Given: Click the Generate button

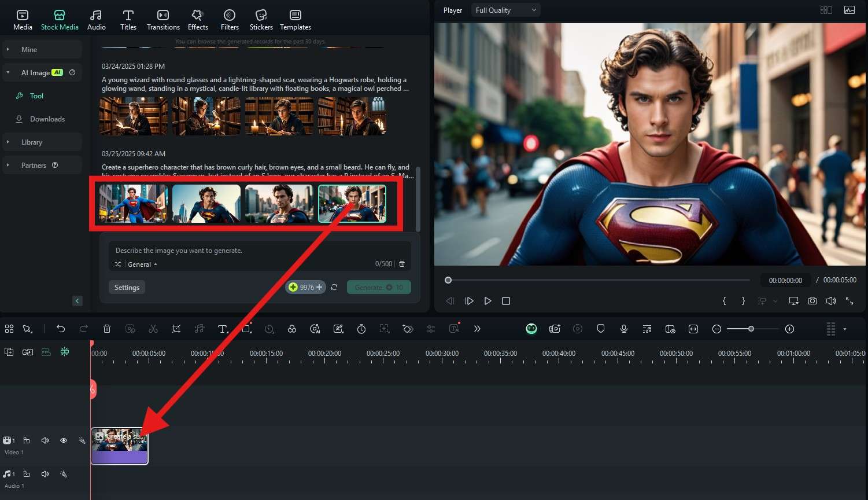Looking at the screenshot, I should pyautogui.click(x=379, y=288).
